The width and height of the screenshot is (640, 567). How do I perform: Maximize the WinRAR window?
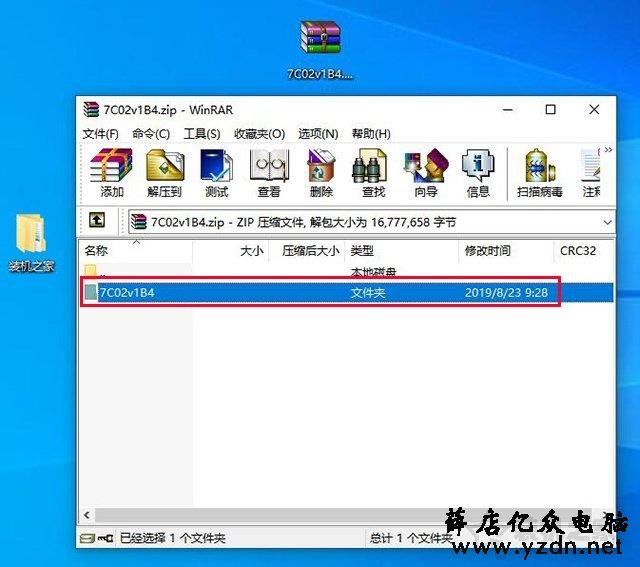tap(551, 110)
